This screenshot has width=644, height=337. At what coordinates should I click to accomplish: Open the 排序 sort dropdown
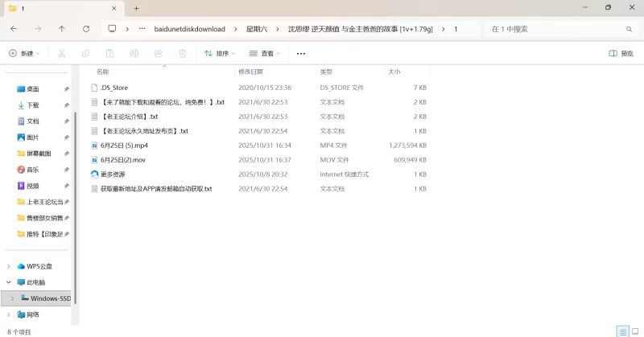(x=220, y=53)
